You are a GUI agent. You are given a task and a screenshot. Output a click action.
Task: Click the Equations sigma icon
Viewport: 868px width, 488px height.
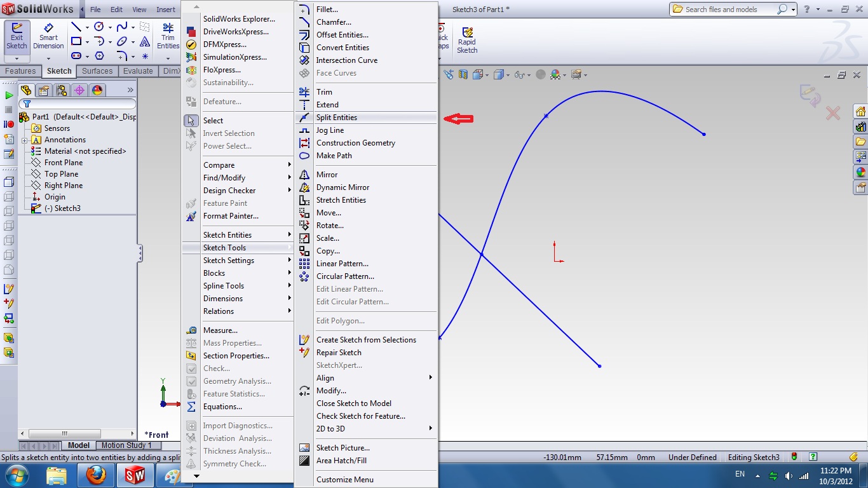[x=191, y=407]
